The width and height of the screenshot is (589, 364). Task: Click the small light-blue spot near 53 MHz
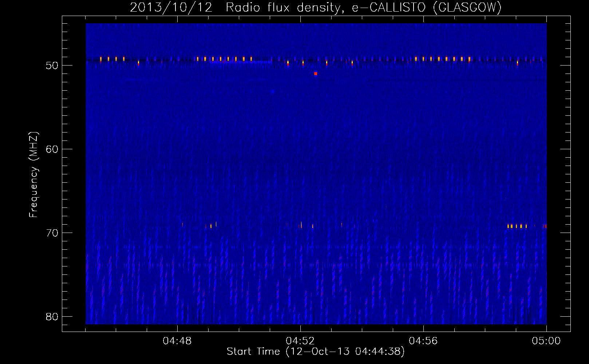pyautogui.click(x=273, y=91)
